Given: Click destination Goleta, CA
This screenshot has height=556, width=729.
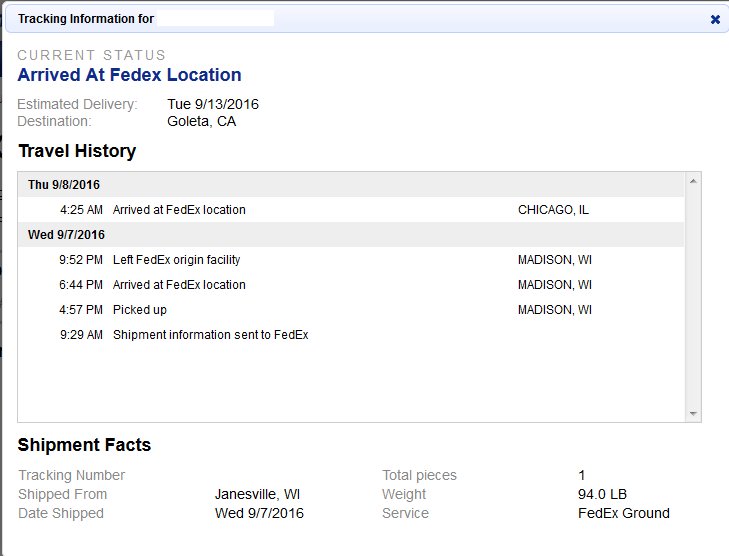Looking at the screenshot, I should pyautogui.click(x=201, y=121).
